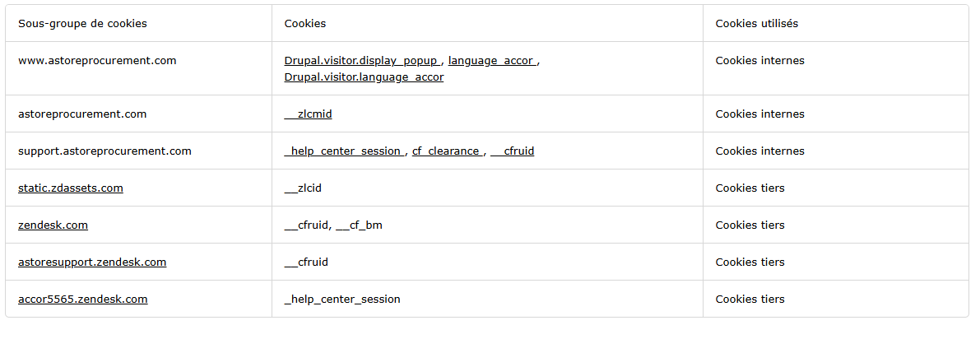Viewport: 980px width, 339px height.
Task: Open the accor5565.zendesk.com link
Action: (x=82, y=300)
